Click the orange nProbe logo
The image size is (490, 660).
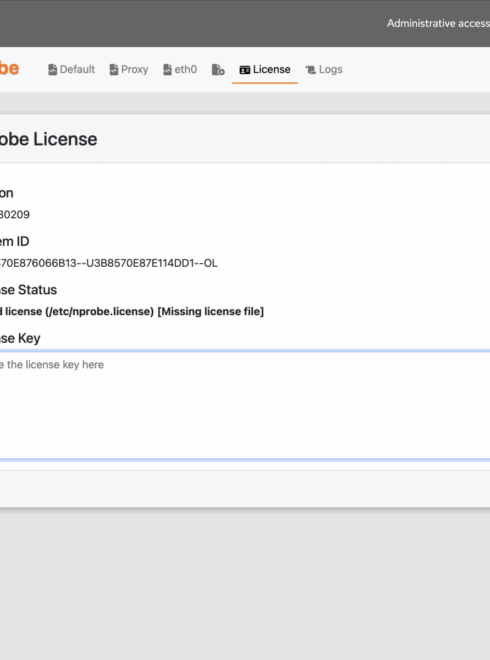9,68
